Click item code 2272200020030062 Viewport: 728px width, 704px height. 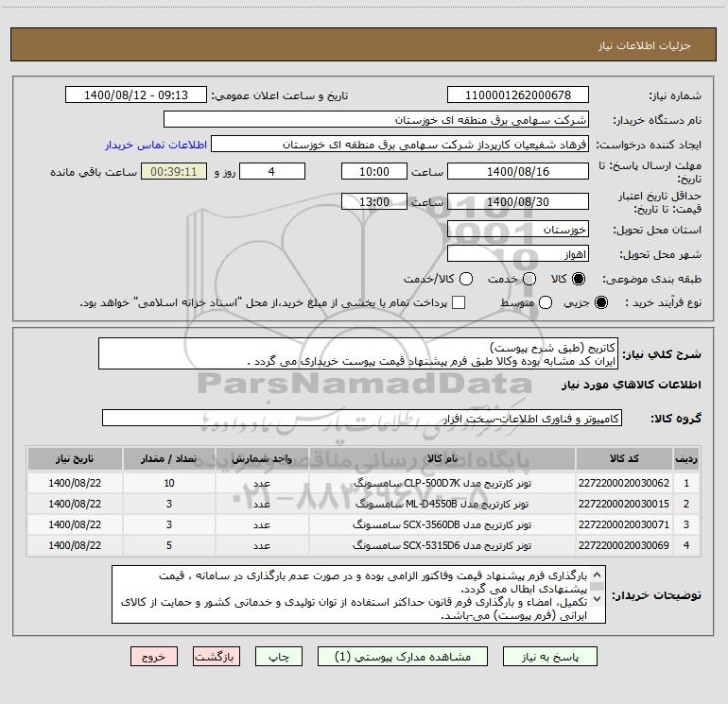coord(624,483)
